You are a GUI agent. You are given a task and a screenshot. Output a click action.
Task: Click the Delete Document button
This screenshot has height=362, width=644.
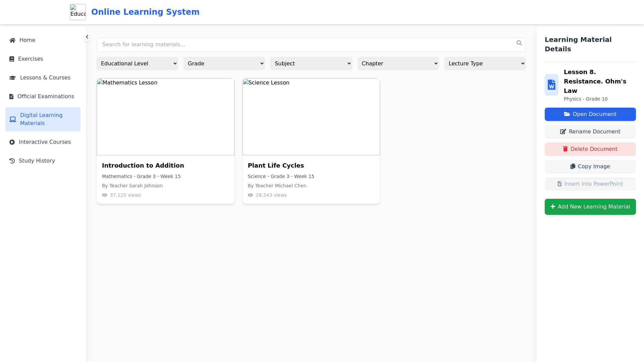coord(590,149)
